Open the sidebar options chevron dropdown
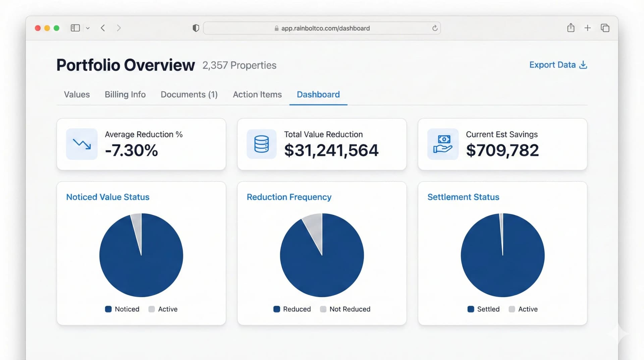This screenshot has width=644, height=360. pyautogui.click(x=88, y=28)
